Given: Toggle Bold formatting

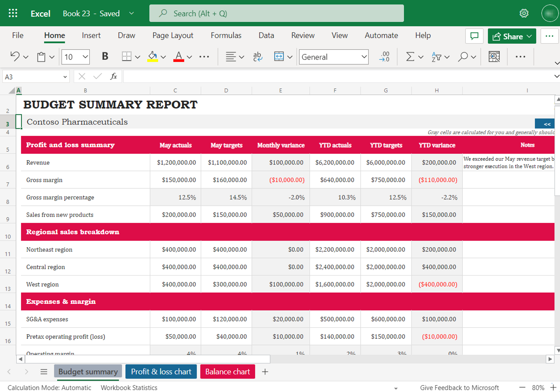Looking at the screenshot, I should [105, 56].
